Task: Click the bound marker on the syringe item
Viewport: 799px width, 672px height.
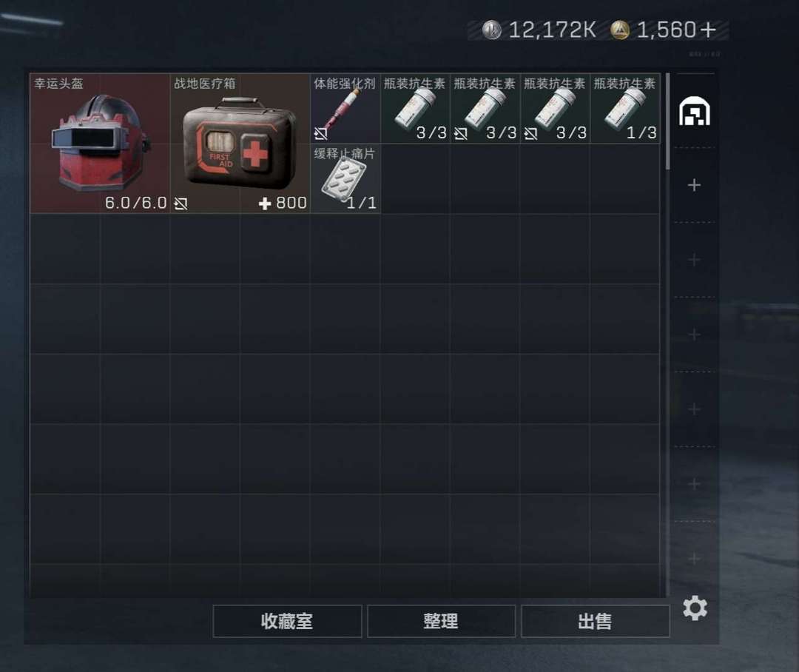Action: point(320,133)
